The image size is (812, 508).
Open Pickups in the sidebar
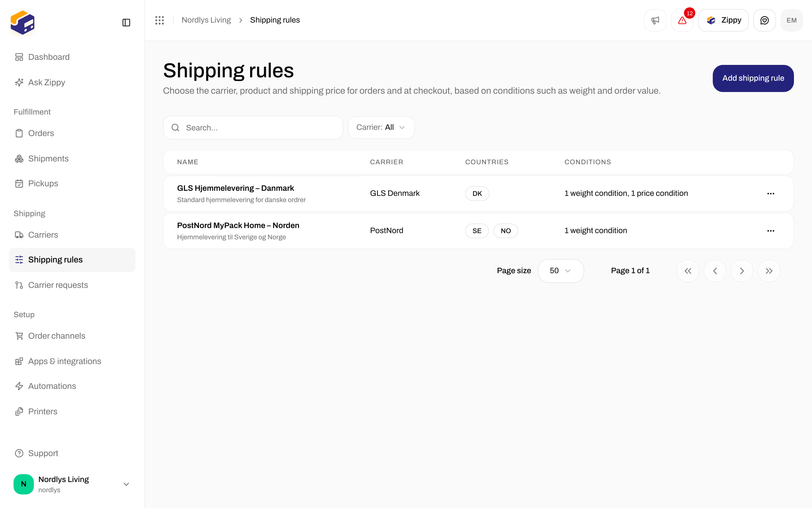click(72, 183)
